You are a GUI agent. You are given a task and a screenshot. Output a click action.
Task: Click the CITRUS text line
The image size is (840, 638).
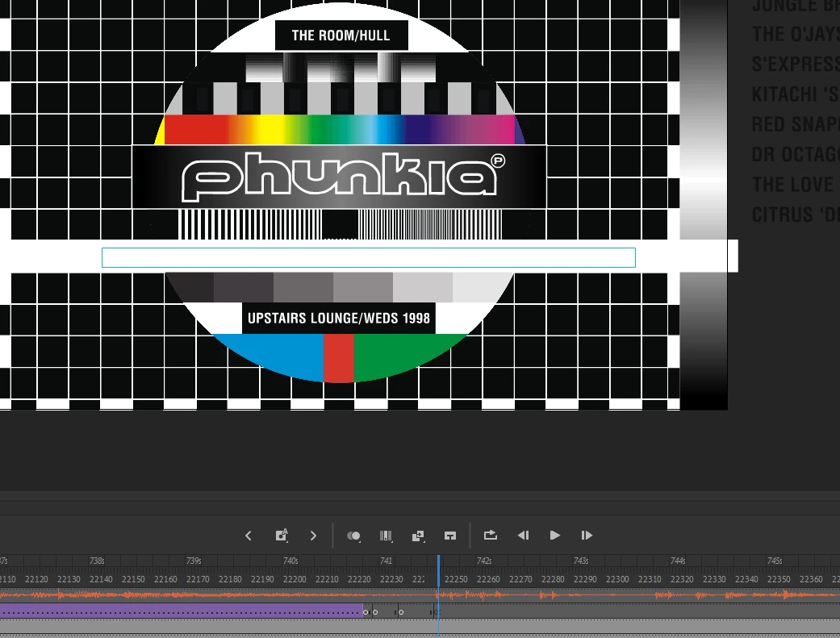[796, 215]
